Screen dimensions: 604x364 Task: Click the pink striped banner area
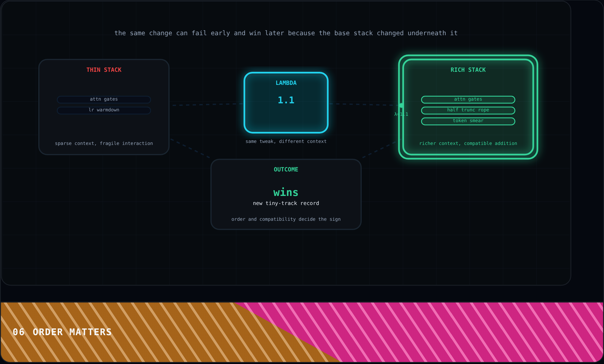[470, 332]
